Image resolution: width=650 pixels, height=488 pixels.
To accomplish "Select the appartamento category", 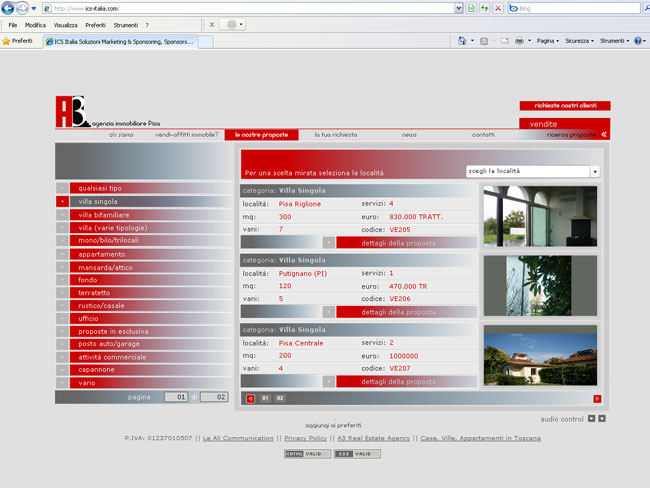I will click(x=143, y=254).
